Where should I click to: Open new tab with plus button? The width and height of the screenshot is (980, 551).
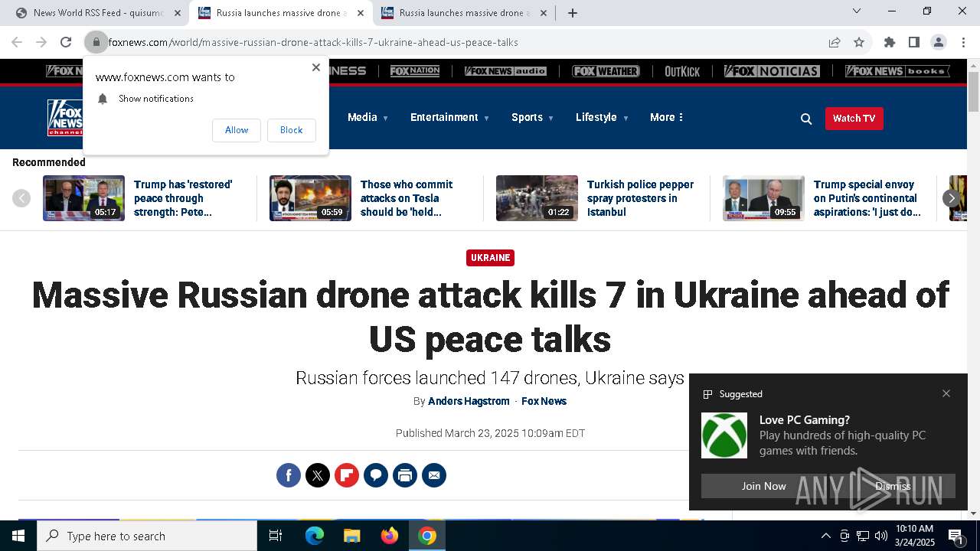pyautogui.click(x=573, y=12)
